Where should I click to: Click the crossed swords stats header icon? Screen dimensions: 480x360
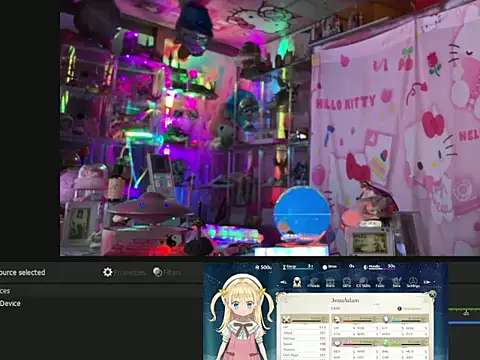tap(286, 320)
